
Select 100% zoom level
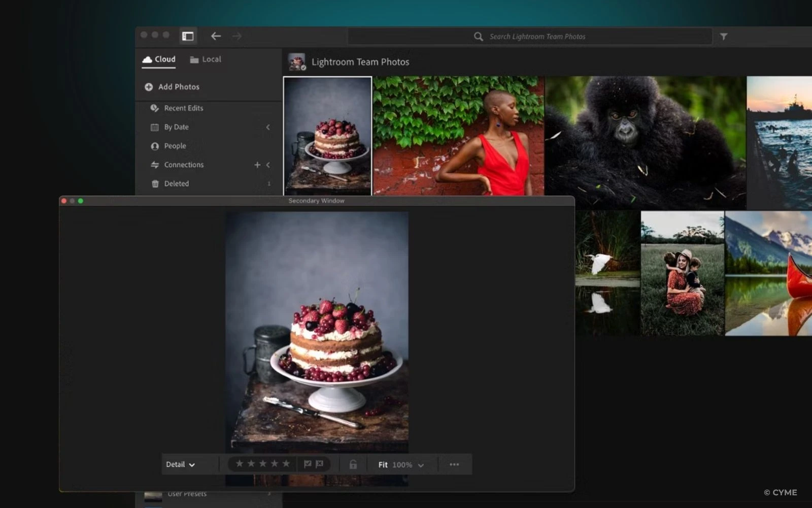coord(402,465)
